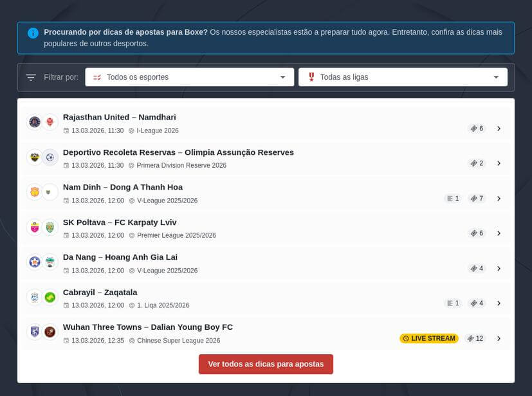Open the Todas as ligas dropdown

click(x=403, y=77)
